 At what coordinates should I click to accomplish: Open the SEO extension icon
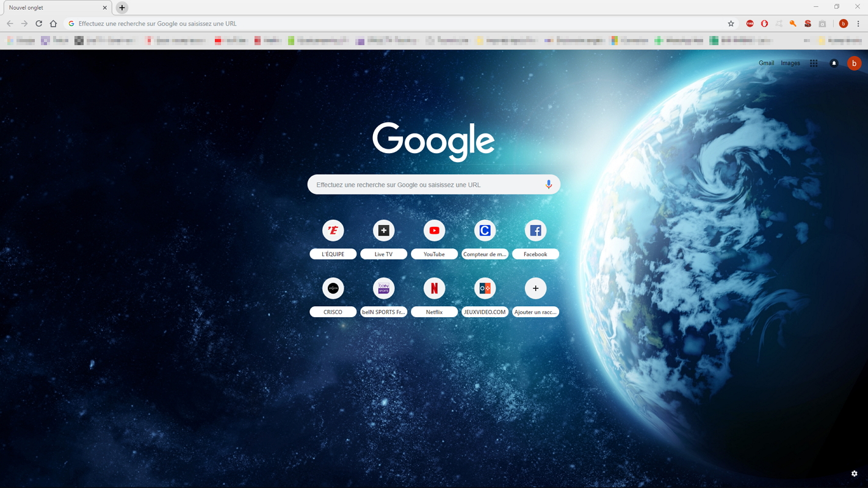coord(808,24)
